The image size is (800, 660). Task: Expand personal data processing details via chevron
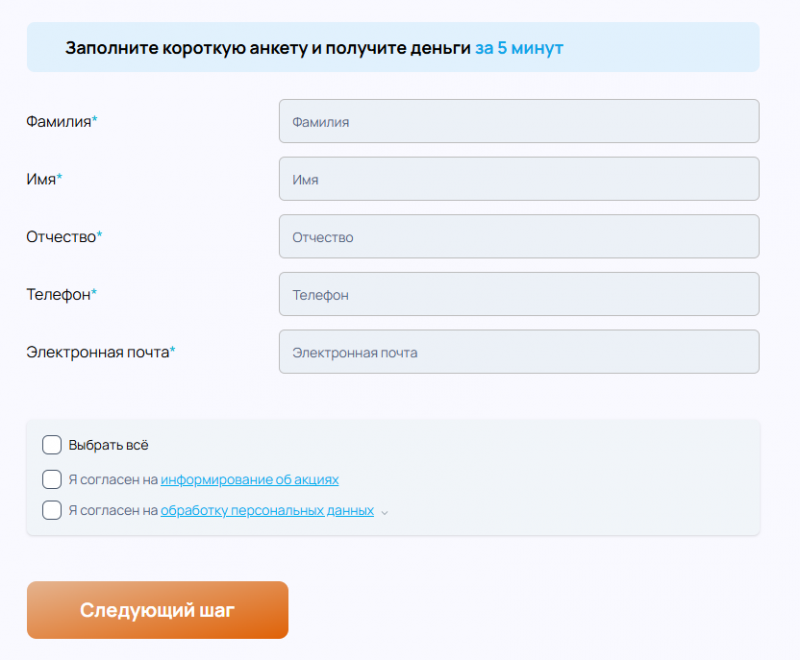[384, 512]
